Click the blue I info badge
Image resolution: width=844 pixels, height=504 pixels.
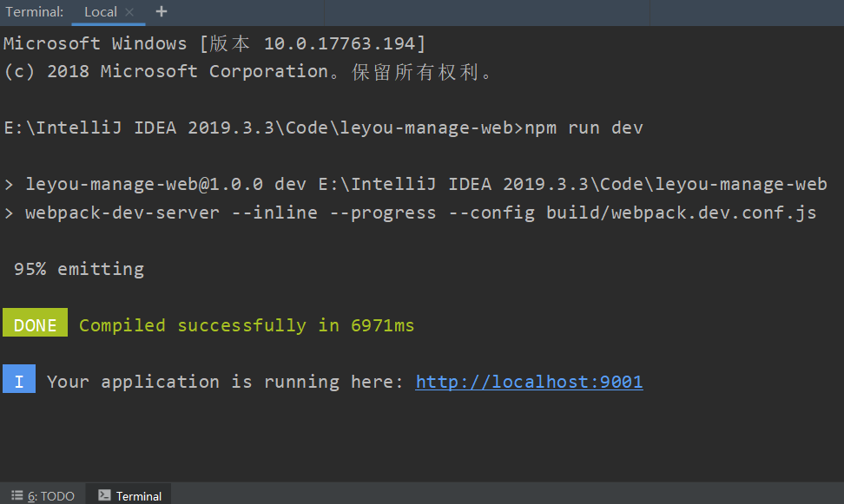(x=19, y=379)
